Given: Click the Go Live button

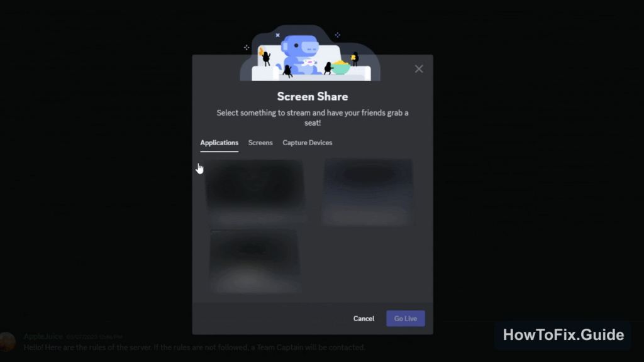Looking at the screenshot, I should point(406,319).
